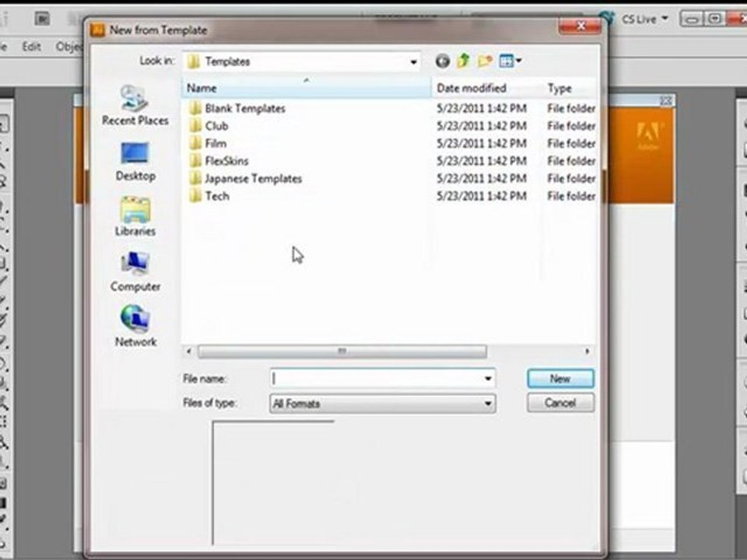Open Recent Places shortcut

click(x=135, y=105)
